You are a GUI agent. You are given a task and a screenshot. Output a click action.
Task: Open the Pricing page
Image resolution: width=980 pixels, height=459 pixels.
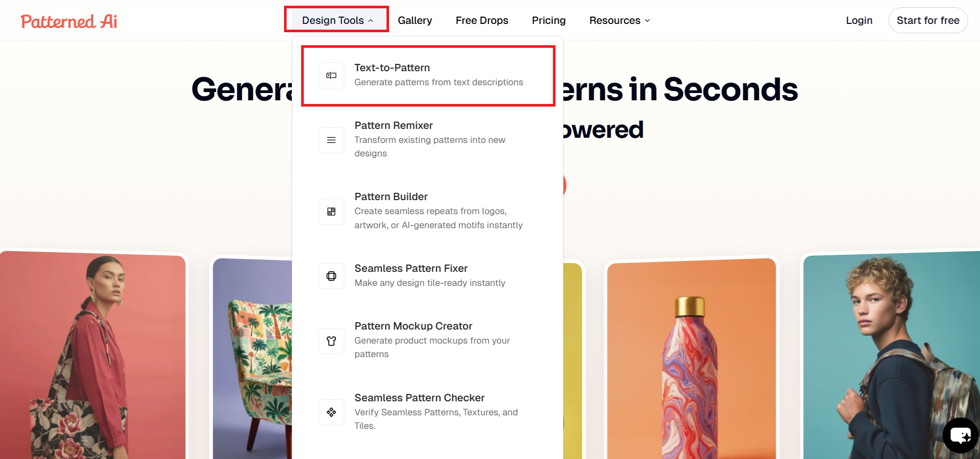[x=548, y=20]
